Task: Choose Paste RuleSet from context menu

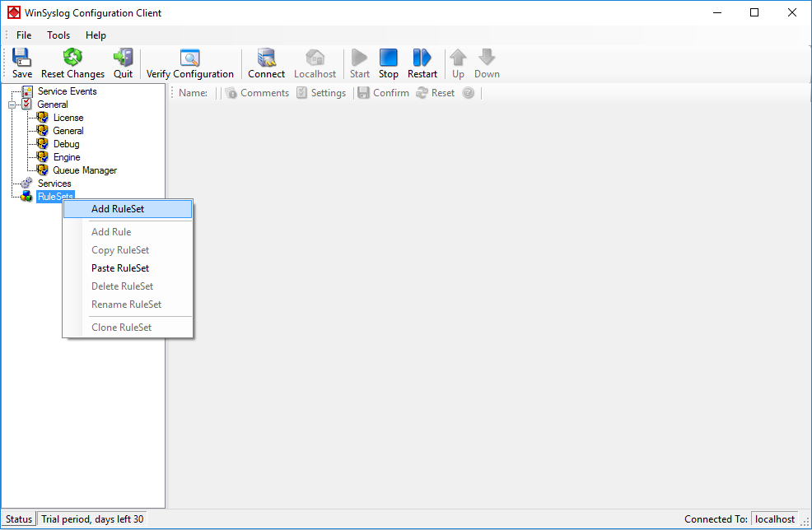Action: 128,268
